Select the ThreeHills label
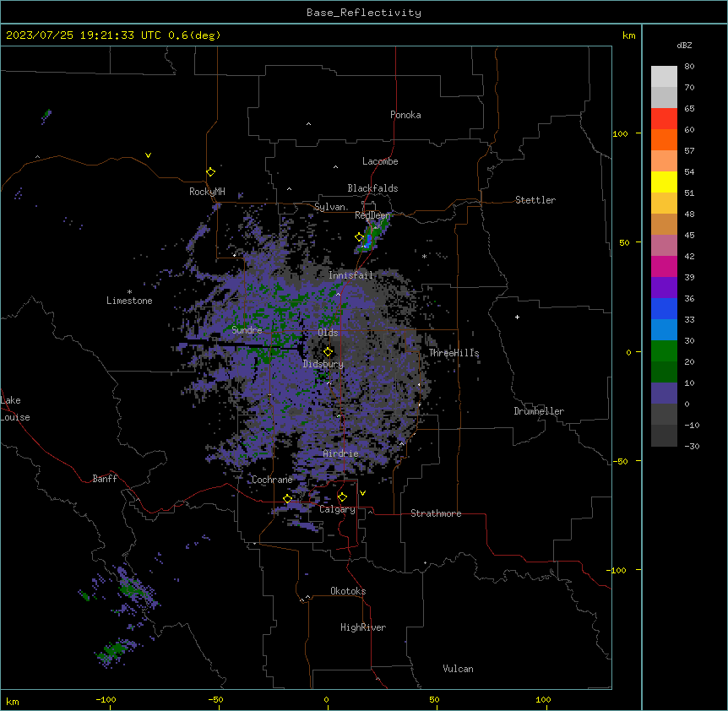728x711 pixels. coord(454,353)
